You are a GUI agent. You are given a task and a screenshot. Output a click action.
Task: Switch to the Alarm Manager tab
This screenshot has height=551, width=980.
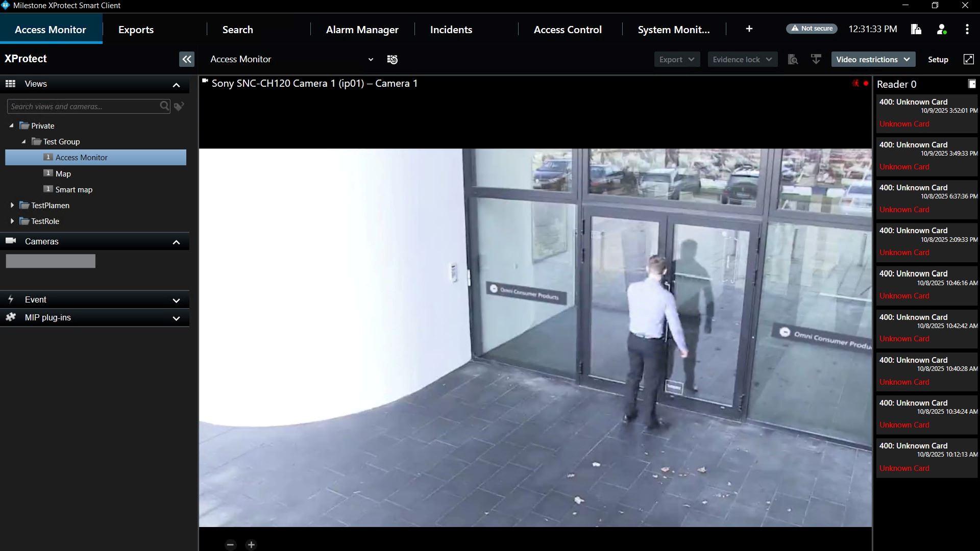pos(362,30)
